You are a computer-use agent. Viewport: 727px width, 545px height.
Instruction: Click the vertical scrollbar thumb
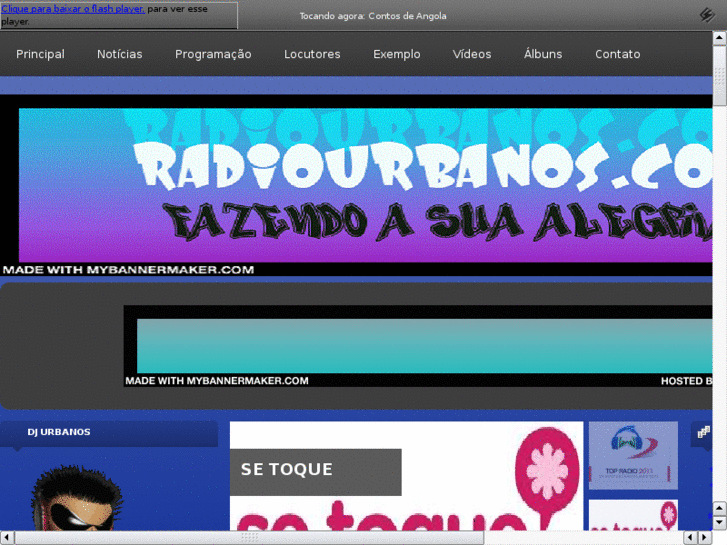719,76
